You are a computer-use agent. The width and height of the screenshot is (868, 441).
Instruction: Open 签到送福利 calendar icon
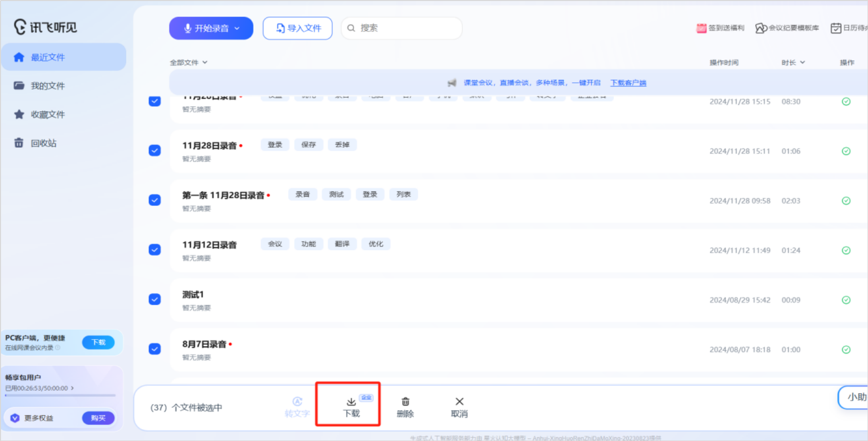tap(701, 28)
